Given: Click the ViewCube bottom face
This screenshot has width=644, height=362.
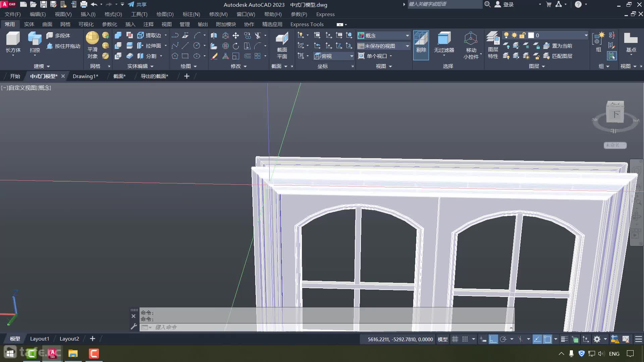Looking at the screenshot, I should click(615, 114).
